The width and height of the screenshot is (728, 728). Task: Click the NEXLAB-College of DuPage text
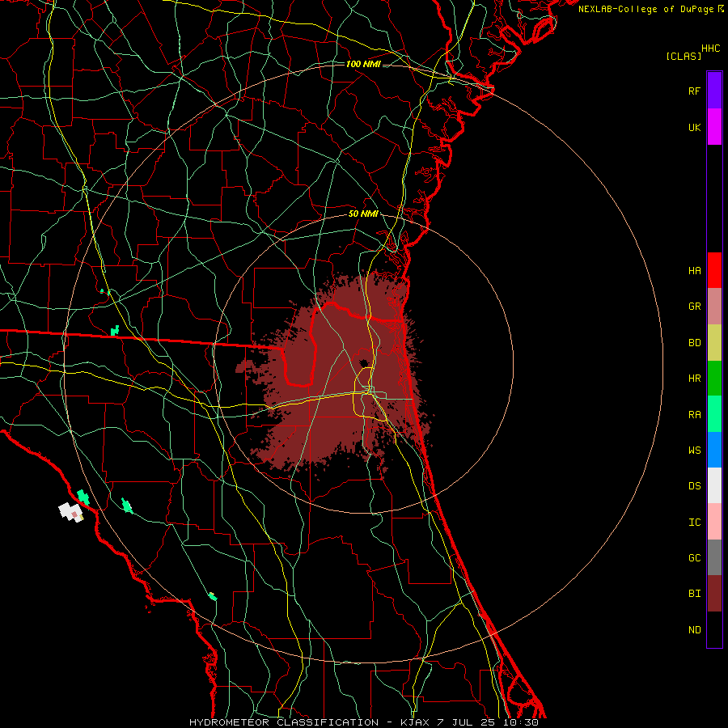[x=646, y=9]
